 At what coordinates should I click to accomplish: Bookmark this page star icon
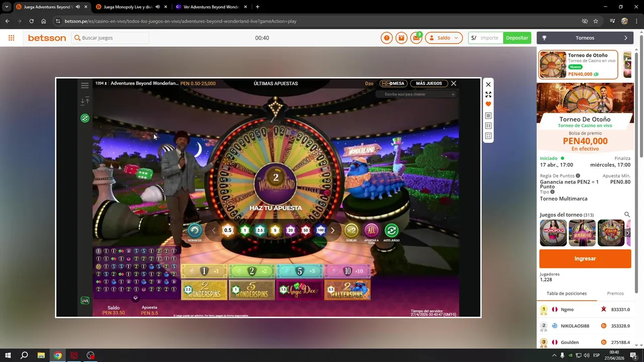tap(596, 21)
